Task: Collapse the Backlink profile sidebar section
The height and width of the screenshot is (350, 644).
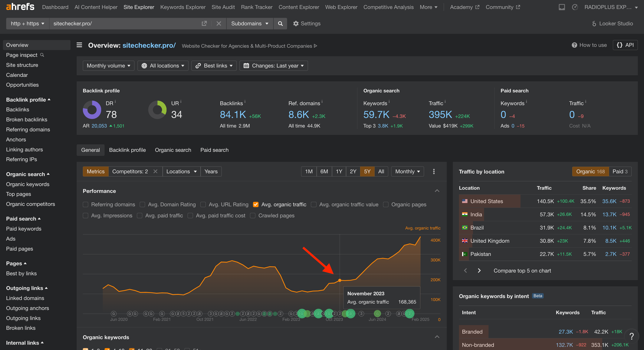Action: coord(28,99)
